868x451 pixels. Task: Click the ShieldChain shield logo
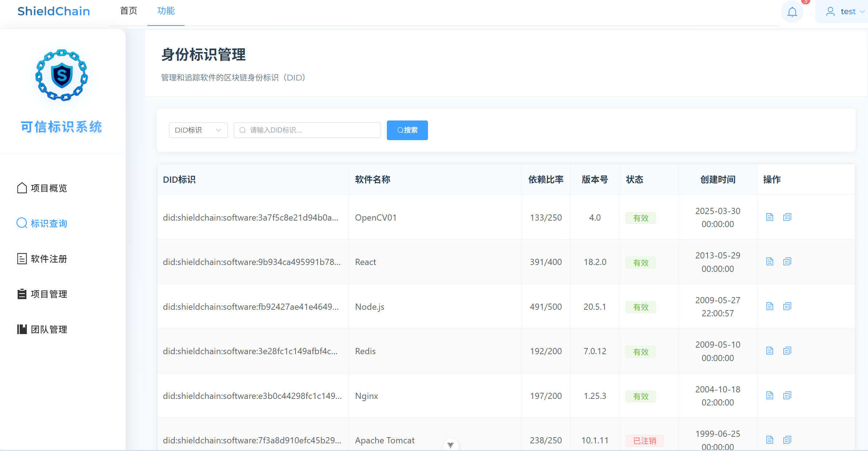click(x=62, y=75)
